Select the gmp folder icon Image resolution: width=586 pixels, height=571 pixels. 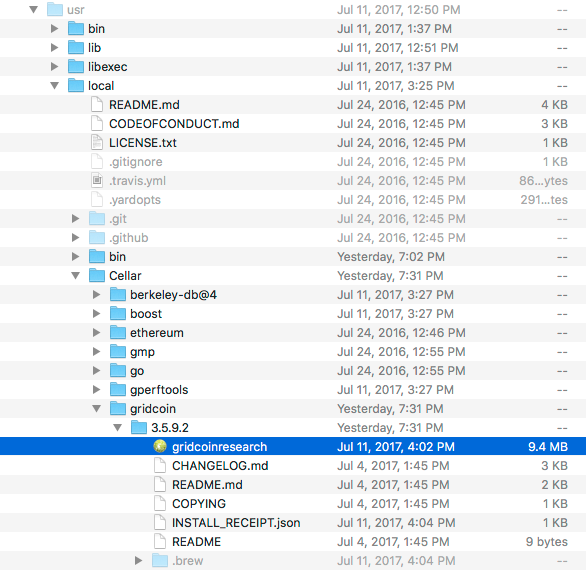pyautogui.click(x=118, y=352)
